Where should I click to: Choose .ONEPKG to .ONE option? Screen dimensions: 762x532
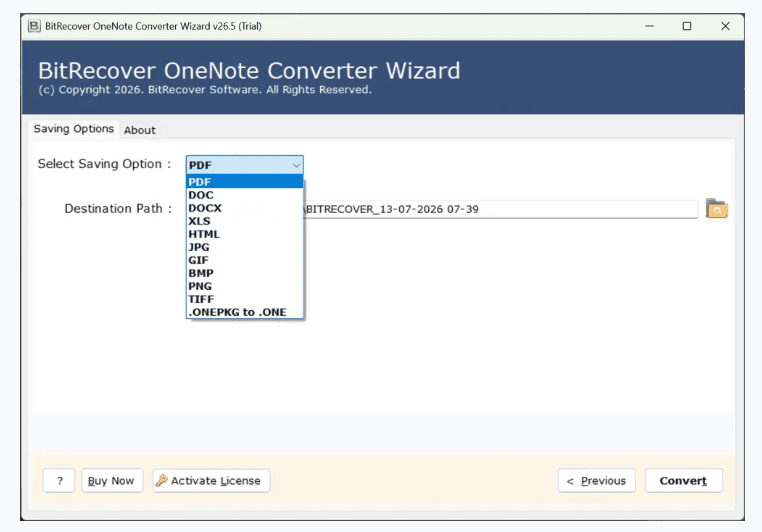[x=244, y=312]
